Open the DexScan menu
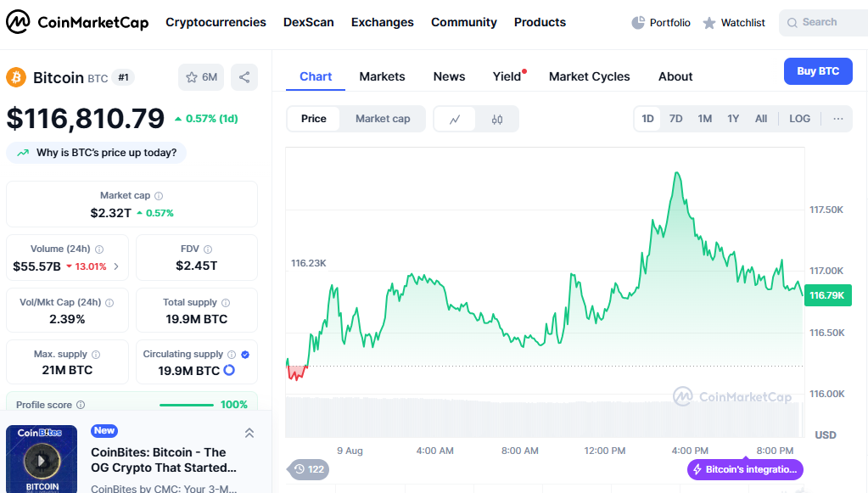 coord(308,23)
